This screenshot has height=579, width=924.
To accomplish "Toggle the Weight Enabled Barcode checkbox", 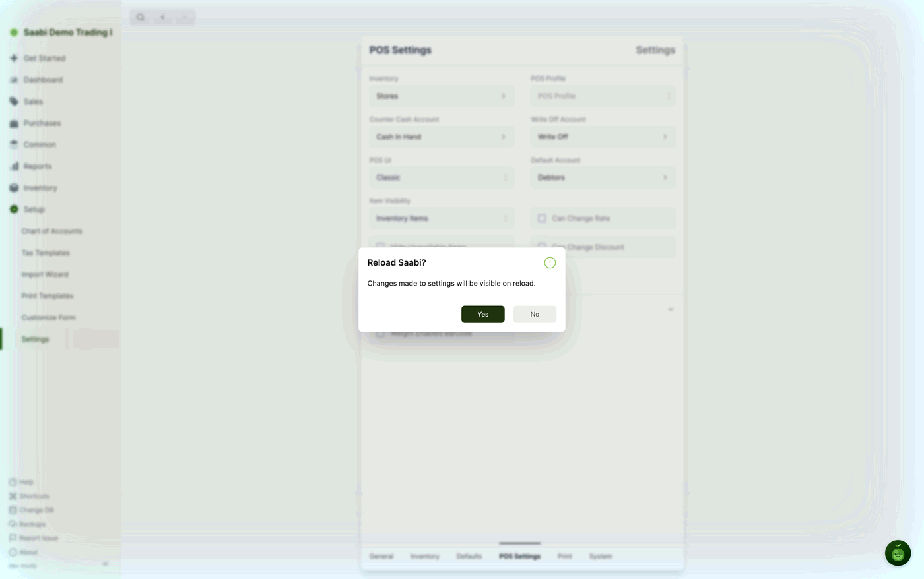I will tap(381, 334).
